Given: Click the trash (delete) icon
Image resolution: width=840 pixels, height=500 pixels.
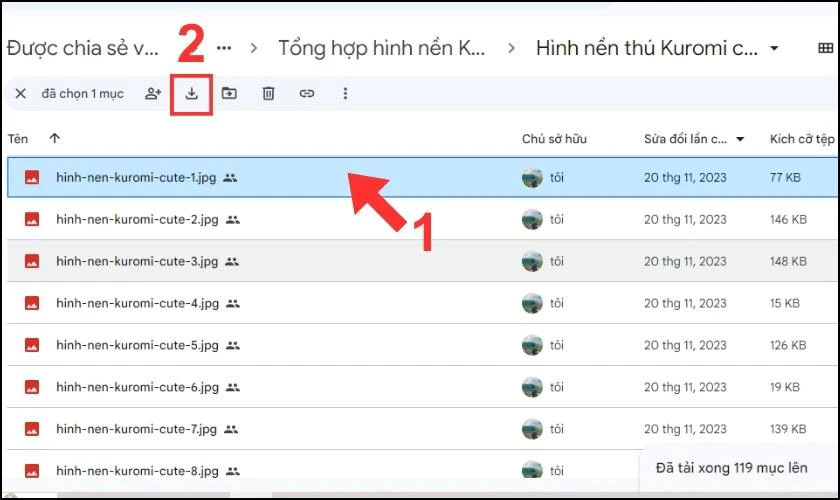Looking at the screenshot, I should pyautogui.click(x=268, y=94).
